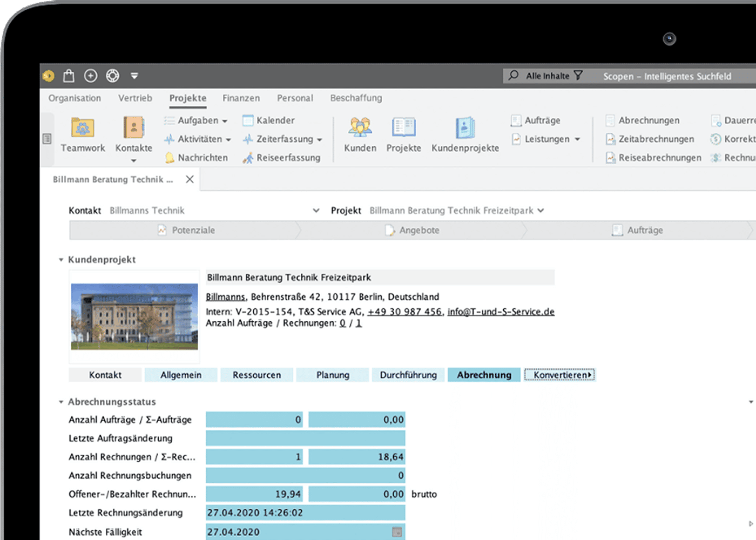Viewport: 756px width, 540px height.
Task: Click the Aufgaben icon
Action: point(170,120)
